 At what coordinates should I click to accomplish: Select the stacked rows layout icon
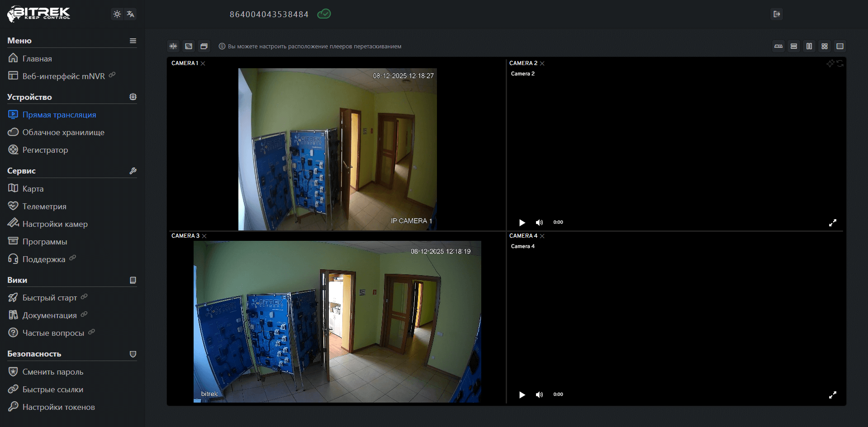coord(794,46)
